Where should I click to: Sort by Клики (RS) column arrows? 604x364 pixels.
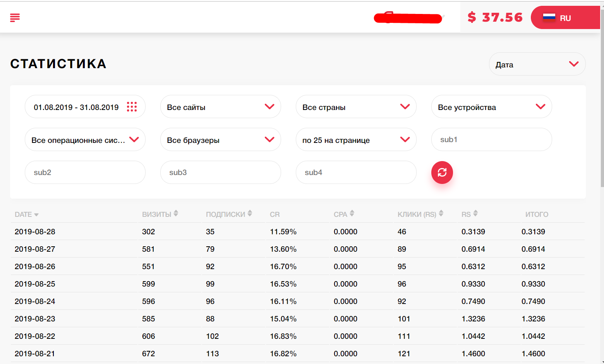[441, 213]
